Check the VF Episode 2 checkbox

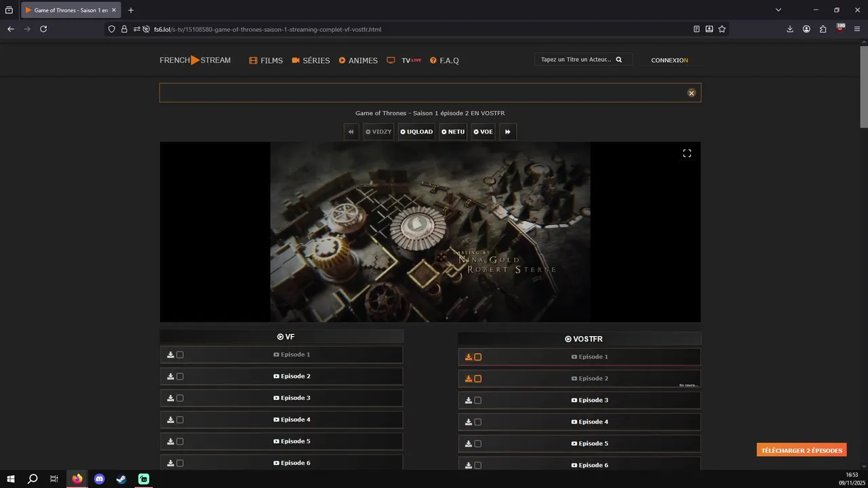click(180, 376)
